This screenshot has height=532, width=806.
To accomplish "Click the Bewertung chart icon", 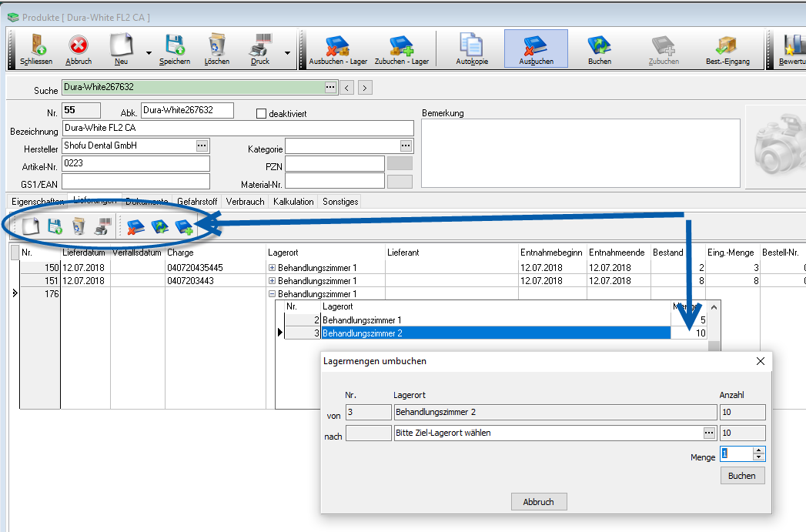I will 794,45.
